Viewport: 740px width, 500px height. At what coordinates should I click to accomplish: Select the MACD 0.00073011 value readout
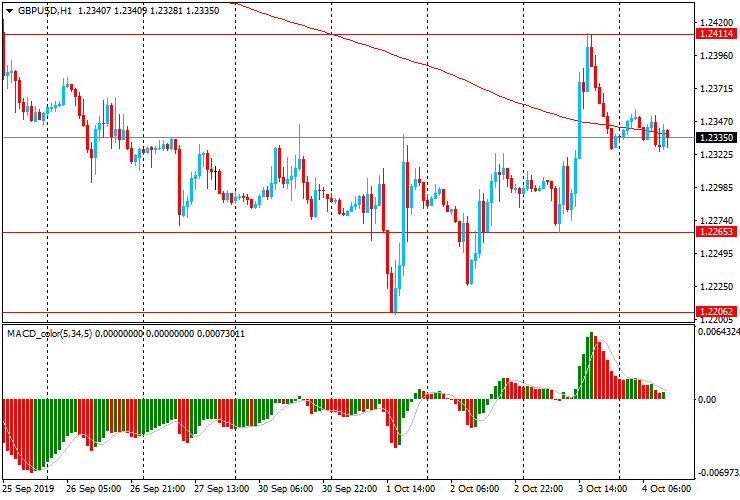pos(221,334)
